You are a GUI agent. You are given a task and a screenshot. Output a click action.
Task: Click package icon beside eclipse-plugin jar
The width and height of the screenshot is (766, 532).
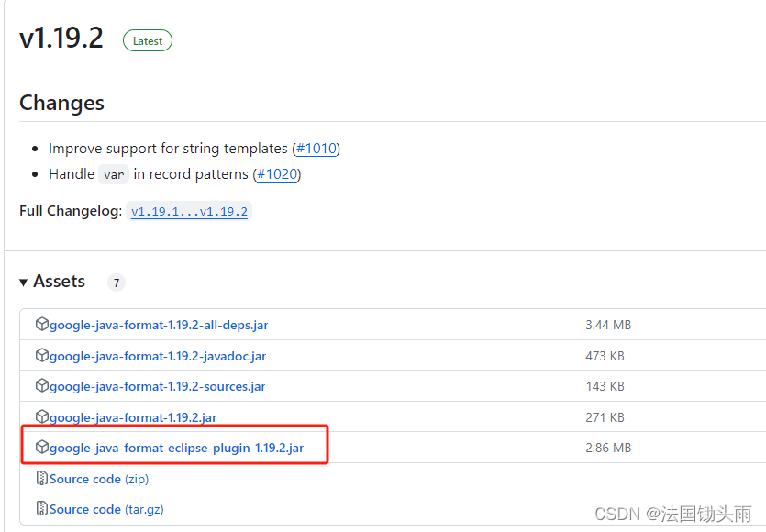42,447
